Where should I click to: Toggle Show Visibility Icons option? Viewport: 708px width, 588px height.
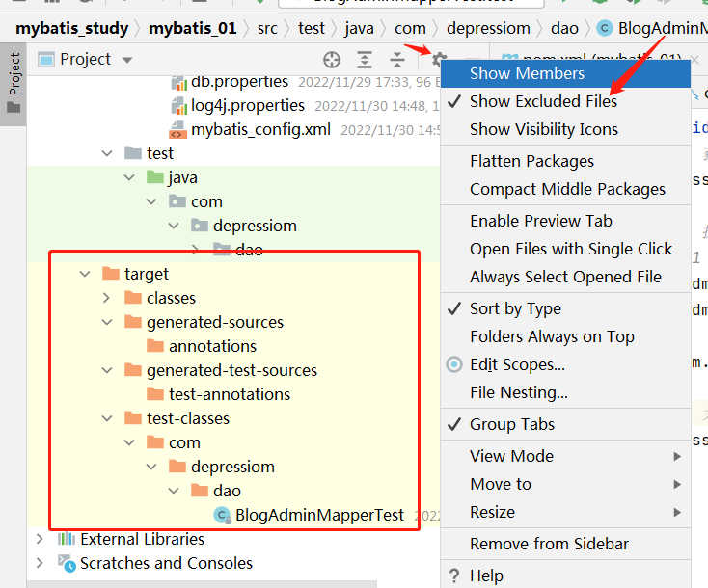pos(566,129)
